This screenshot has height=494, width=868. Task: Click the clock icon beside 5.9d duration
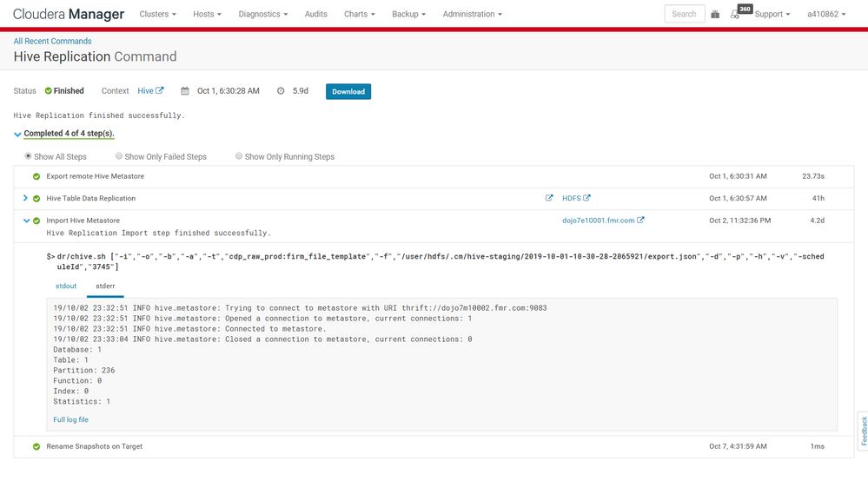281,90
